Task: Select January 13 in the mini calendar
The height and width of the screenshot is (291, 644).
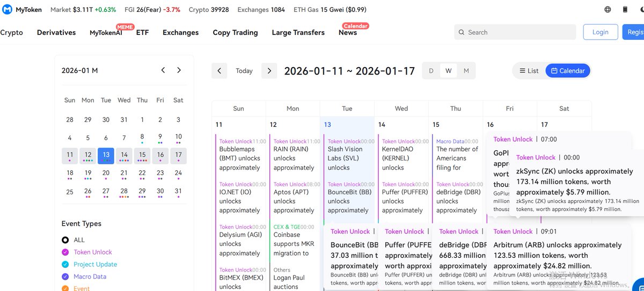Action: point(106,156)
